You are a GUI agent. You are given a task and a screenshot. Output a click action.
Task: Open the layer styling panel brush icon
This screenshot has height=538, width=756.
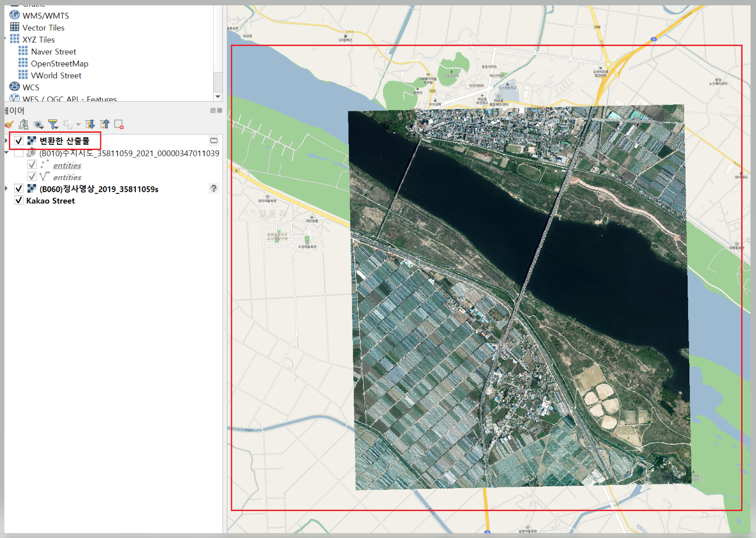pyautogui.click(x=9, y=124)
